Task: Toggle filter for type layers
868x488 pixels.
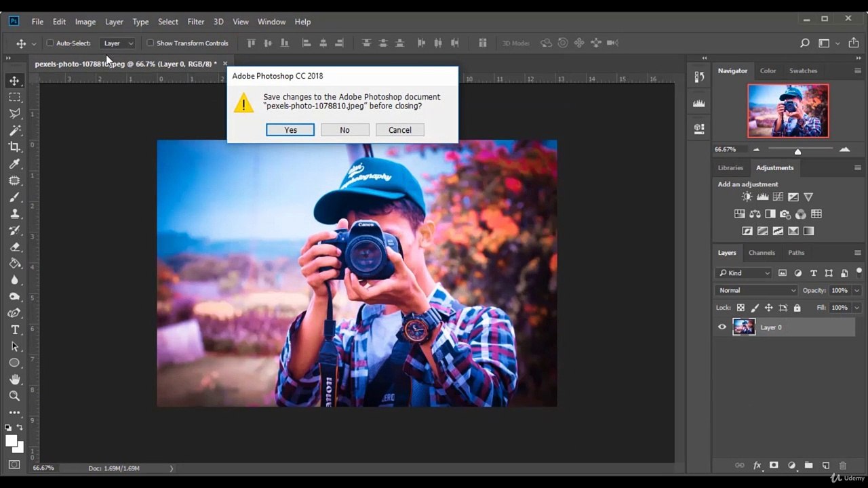Action: [813, 273]
